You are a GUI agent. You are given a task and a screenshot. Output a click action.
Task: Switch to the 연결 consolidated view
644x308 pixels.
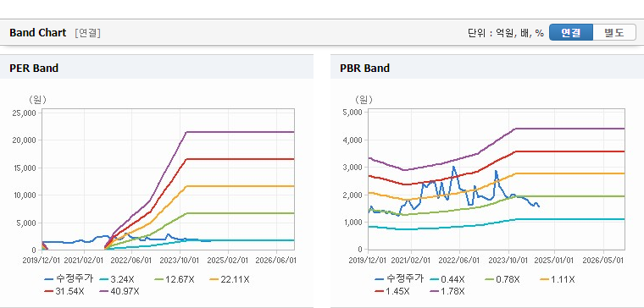tap(571, 32)
